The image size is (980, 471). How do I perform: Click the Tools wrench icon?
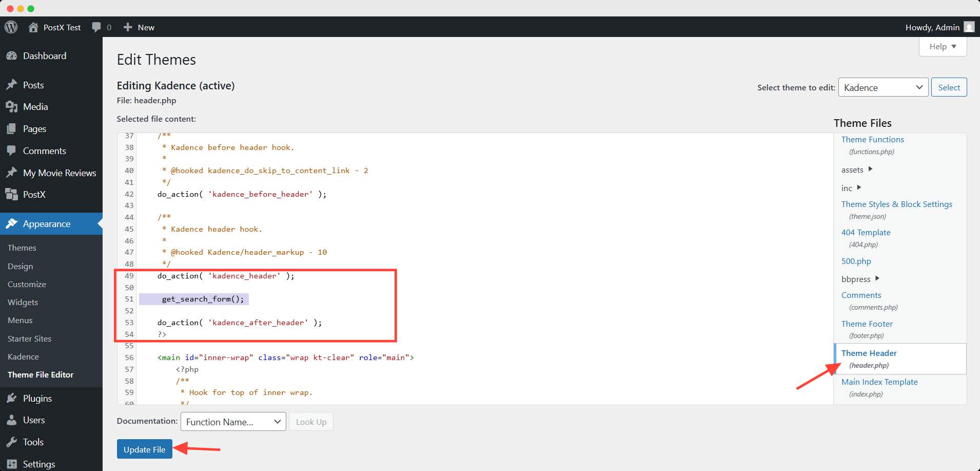coord(11,442)
